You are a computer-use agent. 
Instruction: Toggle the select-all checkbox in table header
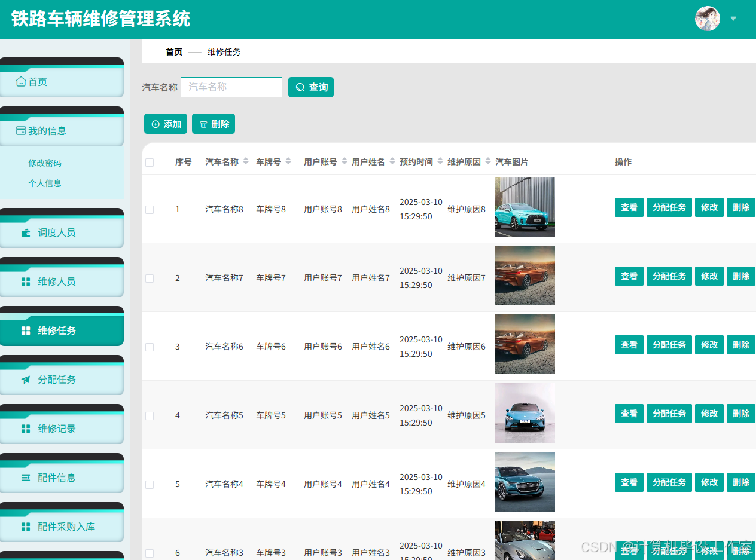pyautogui.click(x=150, y=163)
